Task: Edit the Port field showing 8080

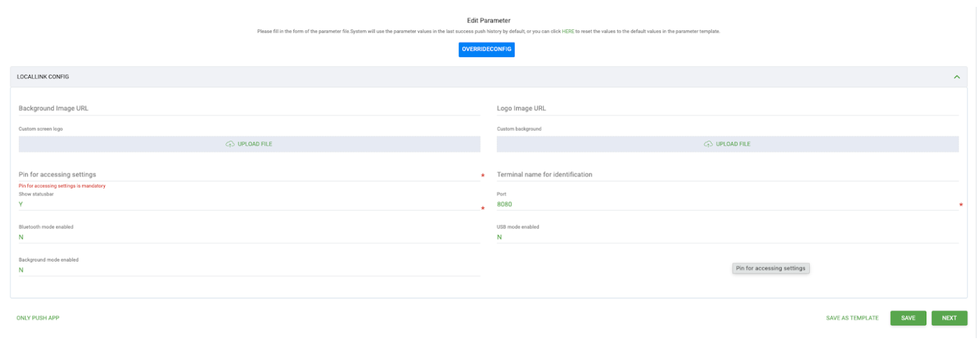Action: coord(727,204)
